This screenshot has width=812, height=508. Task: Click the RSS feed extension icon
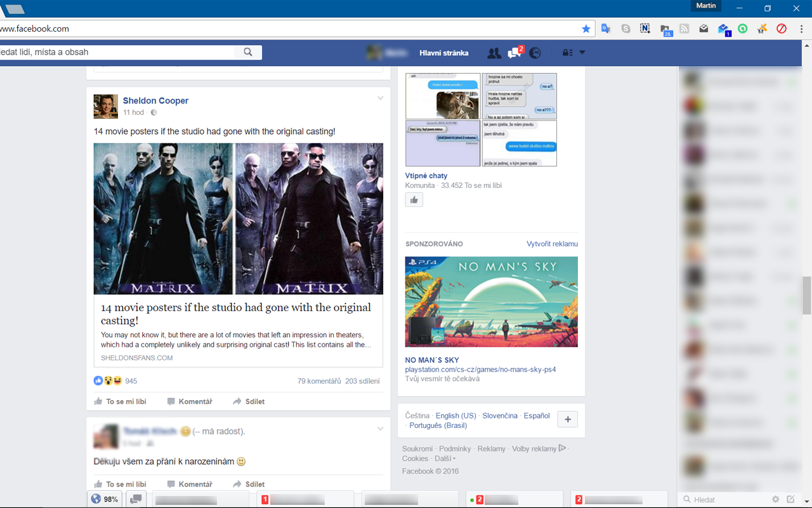(x=684, y=29)
